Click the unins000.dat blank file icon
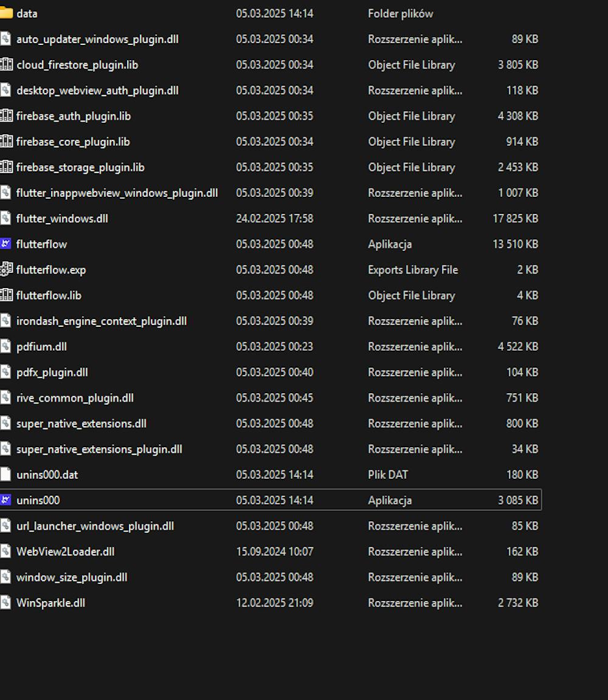Image resolution: width=608 pixels, height=700 pixels. point(5,474)
